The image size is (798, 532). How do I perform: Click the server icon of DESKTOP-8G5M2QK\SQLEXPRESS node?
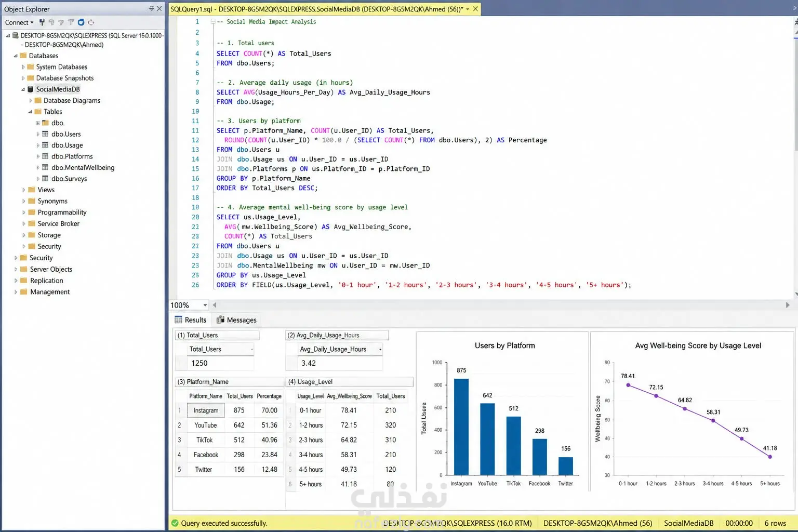15,35
